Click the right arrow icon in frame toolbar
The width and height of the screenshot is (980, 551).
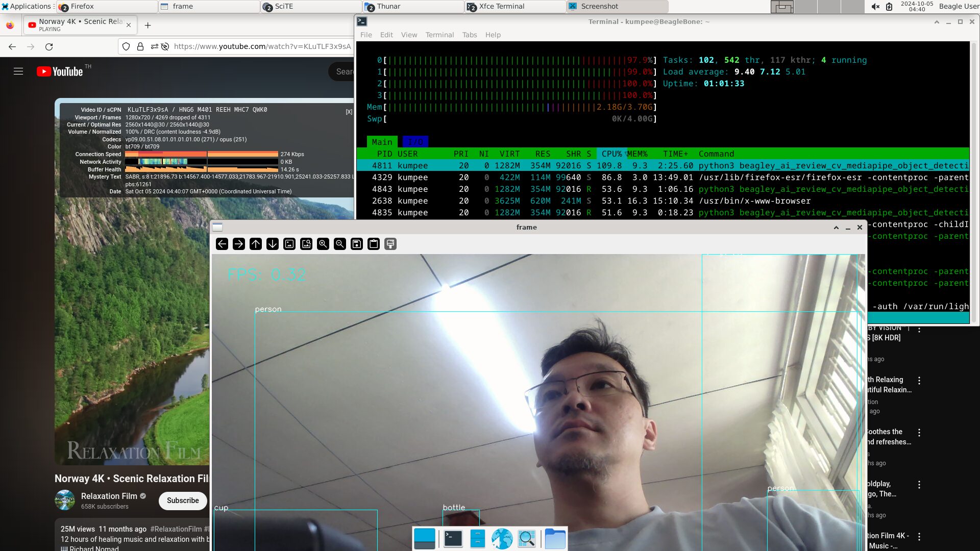[239, 244]
